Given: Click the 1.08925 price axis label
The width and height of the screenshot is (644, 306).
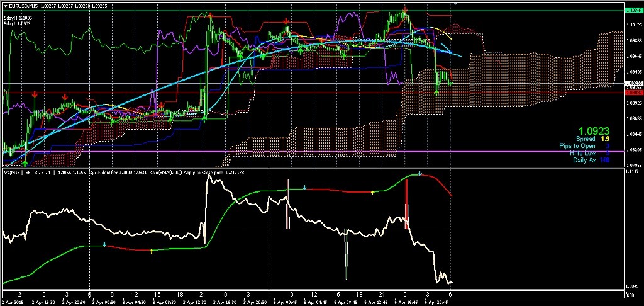Looking at the screenshot, I should click(633, 103).
